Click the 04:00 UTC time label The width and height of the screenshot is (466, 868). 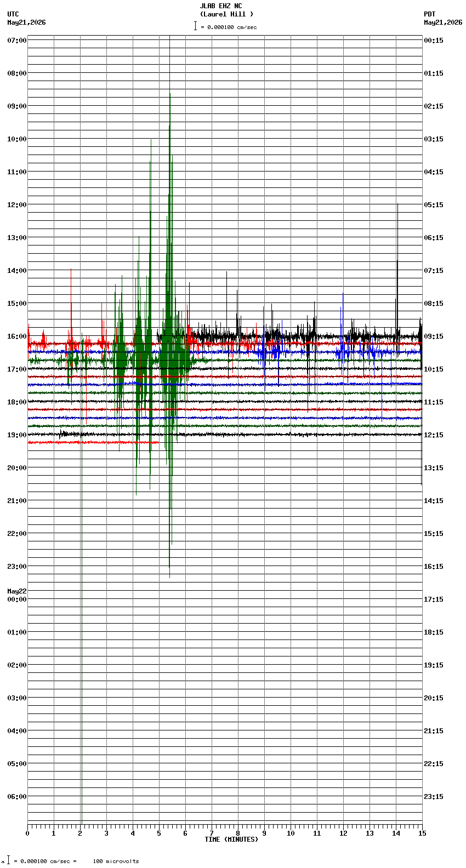pyautogui.click(x=17, y=731)
